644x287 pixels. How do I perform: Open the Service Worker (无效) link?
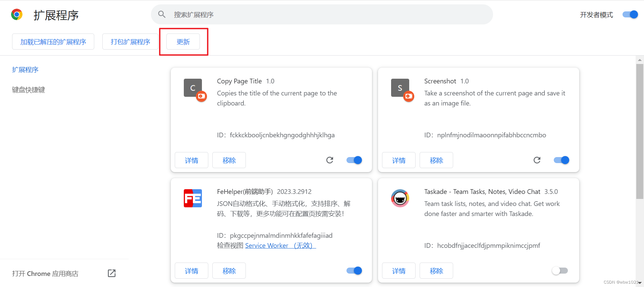(280, 245)
